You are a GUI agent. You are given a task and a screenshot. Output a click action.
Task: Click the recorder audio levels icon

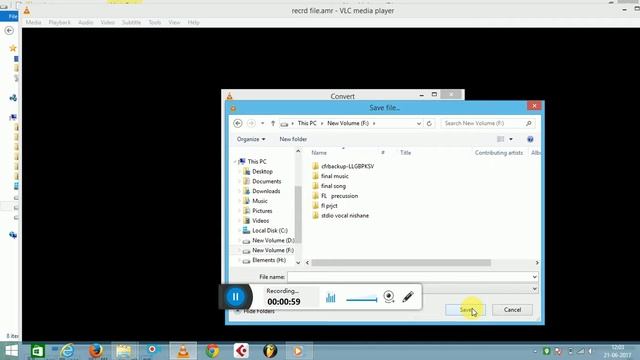tap(331, 297)
